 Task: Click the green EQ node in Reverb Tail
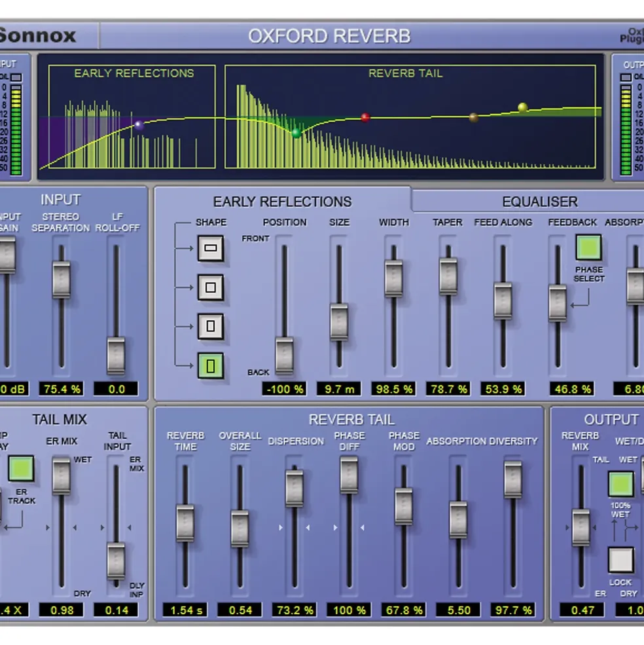pyautogui.click(x=296, y=132)
